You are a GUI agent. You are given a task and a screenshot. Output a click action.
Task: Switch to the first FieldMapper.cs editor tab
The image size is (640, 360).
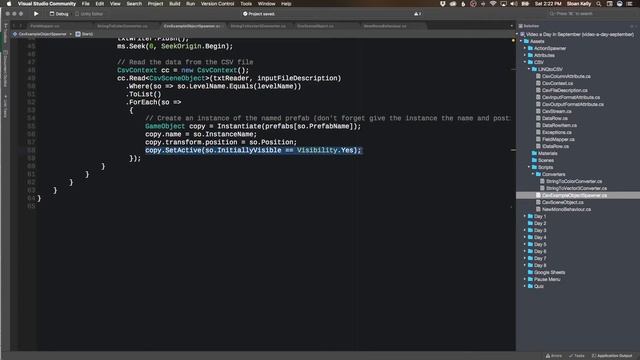45,26
